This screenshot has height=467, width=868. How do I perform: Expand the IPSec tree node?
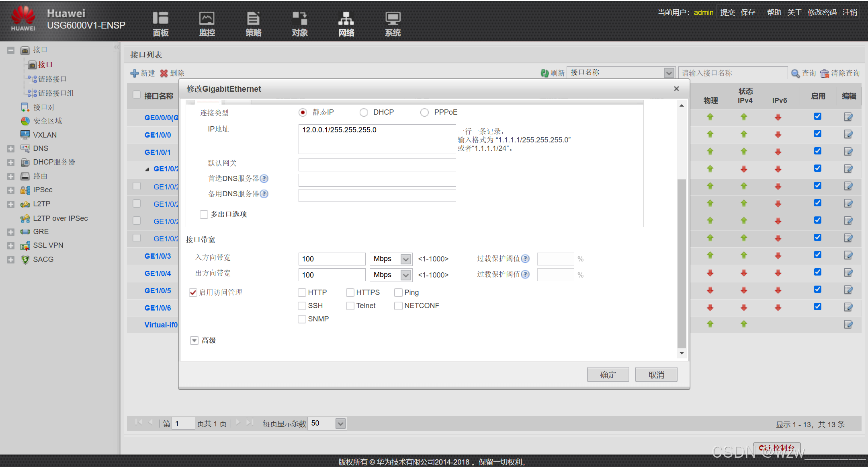click(11, 190)
